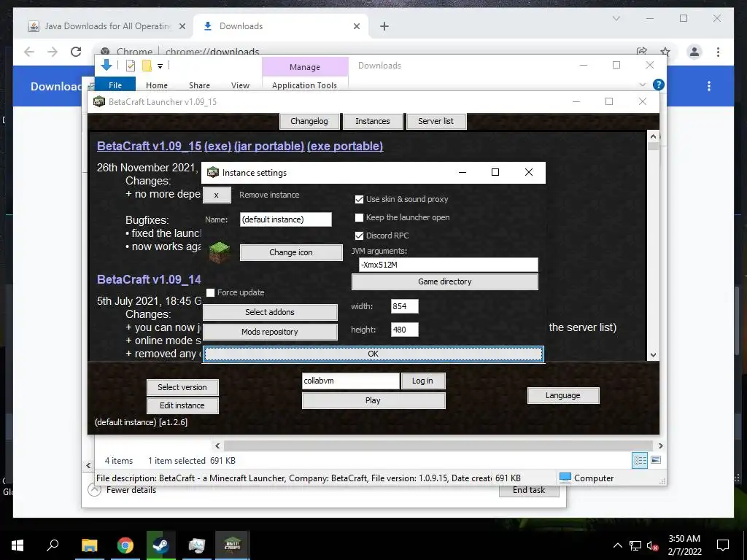Image resolution: width=747 pixels, height=560 pixels.
Task: Click the x Remove instance button
Action: [x=217, y=195]
